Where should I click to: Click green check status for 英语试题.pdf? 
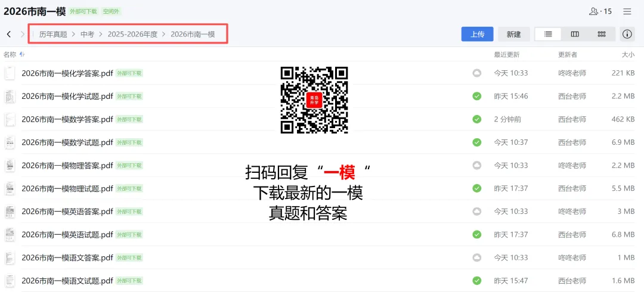pyautogui.click(x=476, y=235)
